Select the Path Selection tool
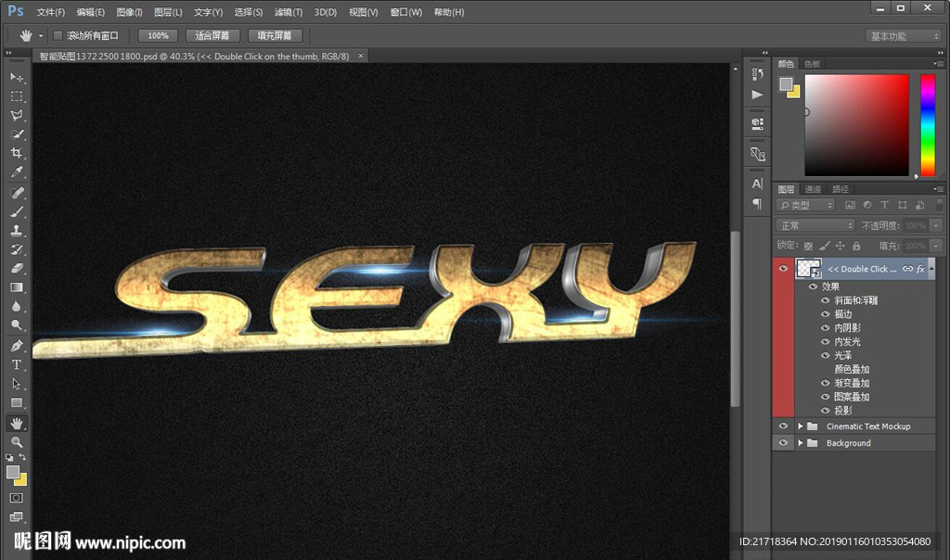 (17, 384)
